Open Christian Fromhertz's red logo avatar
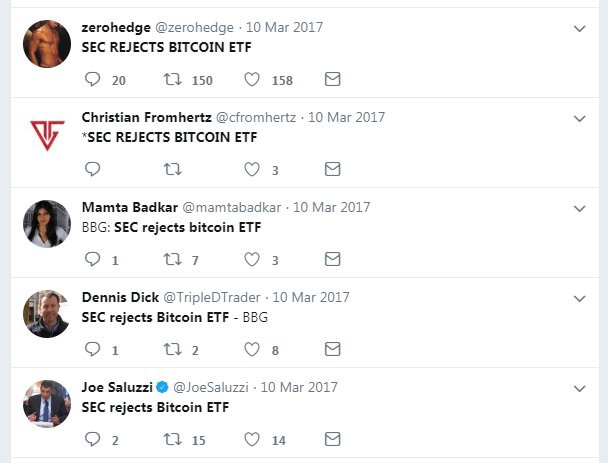This screenshot has width=608, height=463. click(x=47, y=134)
